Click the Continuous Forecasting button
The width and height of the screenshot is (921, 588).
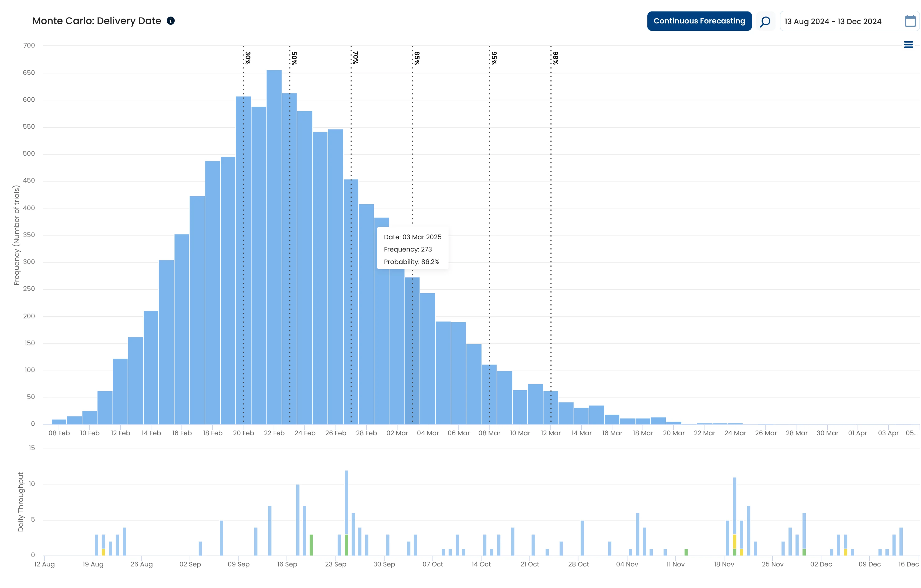click(699, 21)
